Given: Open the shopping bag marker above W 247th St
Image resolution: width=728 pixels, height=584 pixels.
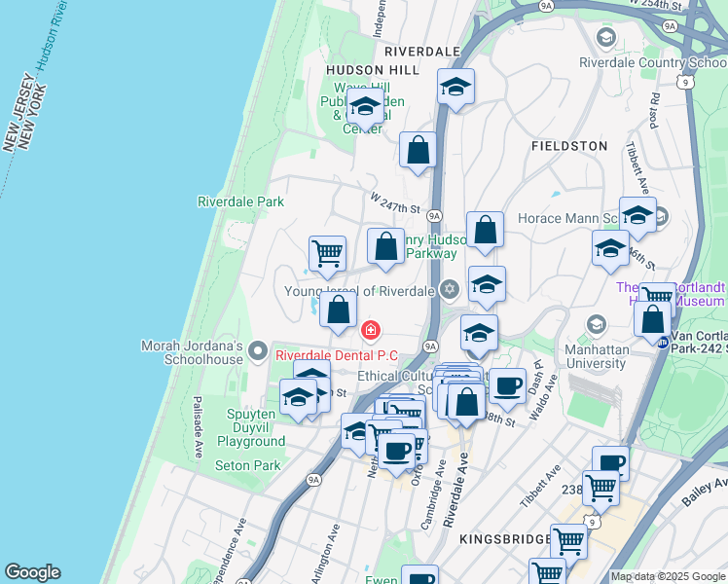Looking at the screenshot, I should (418, 151).
